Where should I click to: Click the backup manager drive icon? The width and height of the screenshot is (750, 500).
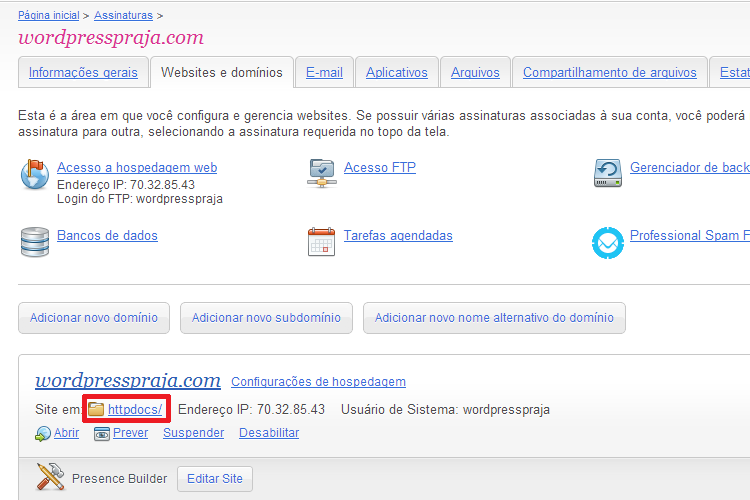coord(608,173)
